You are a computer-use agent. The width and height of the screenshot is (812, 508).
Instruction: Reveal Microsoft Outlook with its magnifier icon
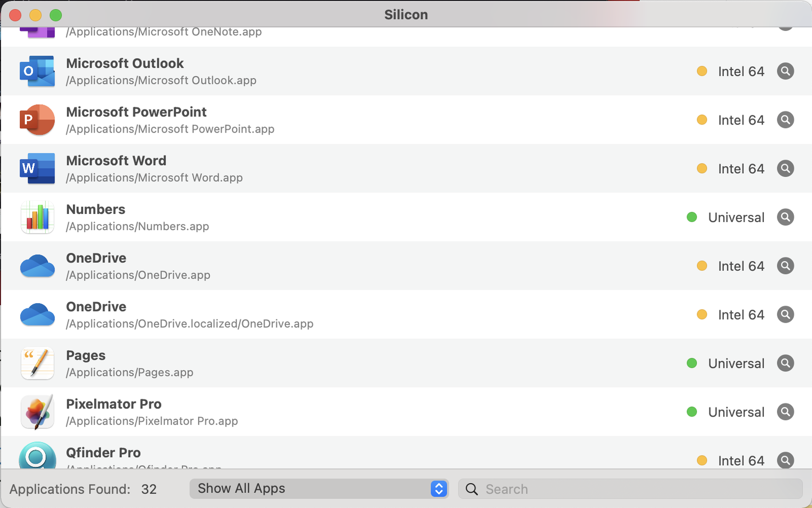[x=785, y=71]
